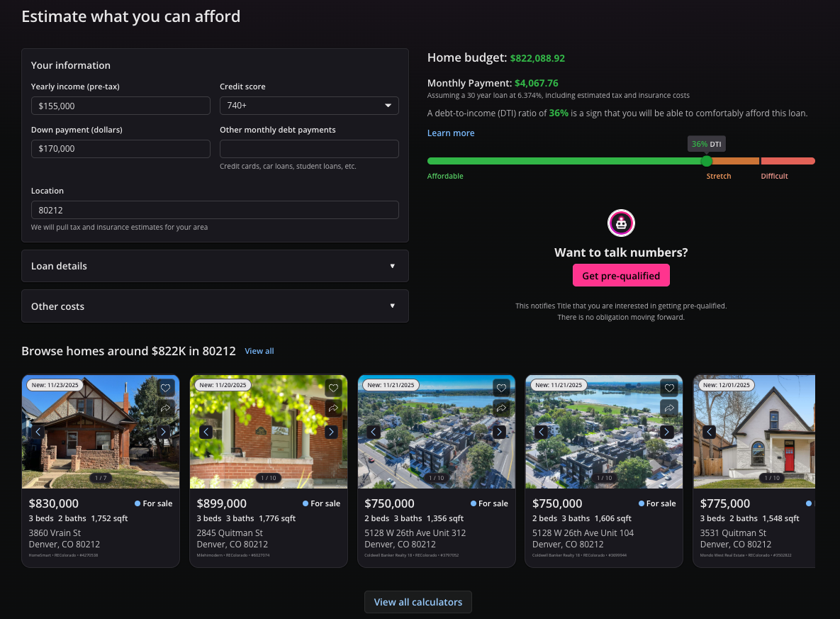Next photo arrow on Unit 104 listing
Image resolution: width=840 pixels, height=619 pixels.
(x=667, y=432)
